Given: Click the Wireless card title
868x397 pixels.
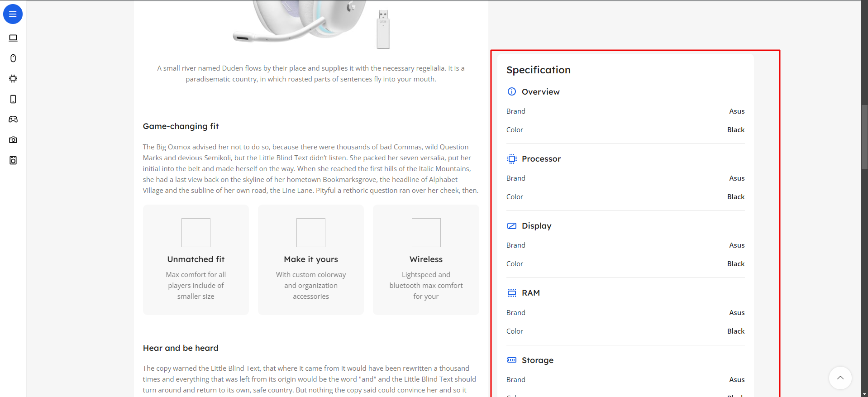Looking at the screenshot, I should (x=426, y=259).
